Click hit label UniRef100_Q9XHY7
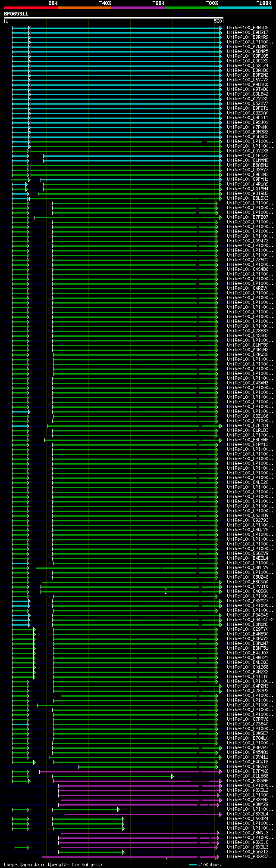 (248, 170)
